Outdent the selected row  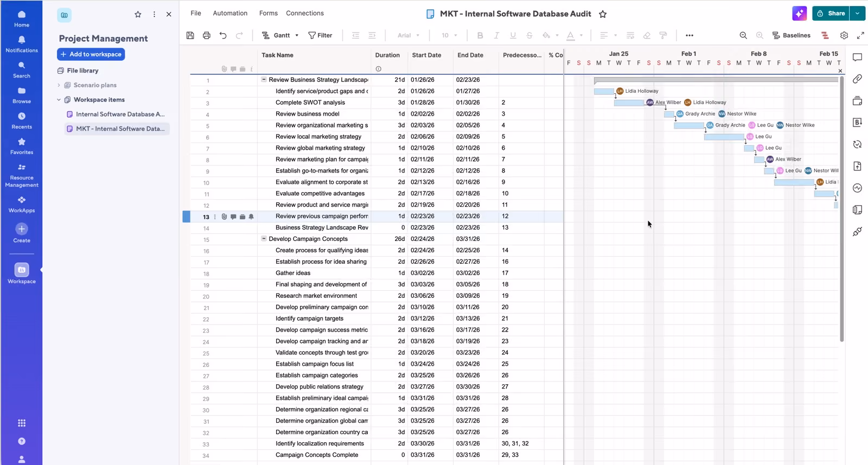356,35
